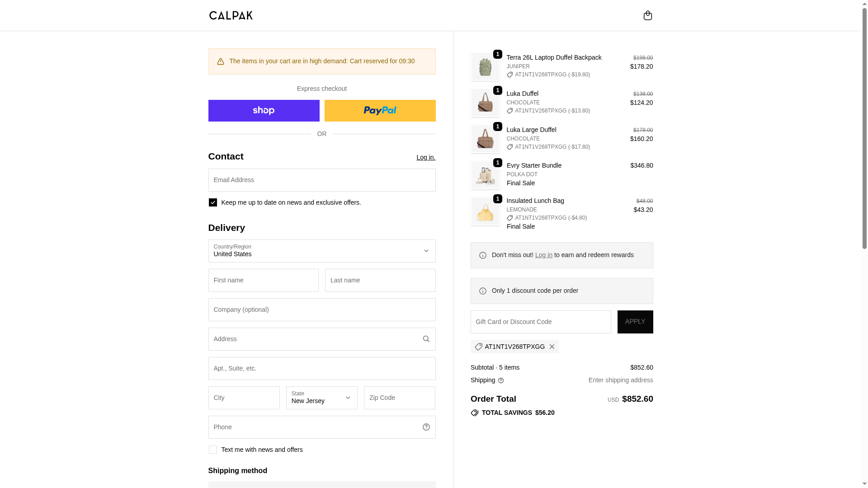Focus the Email Address field
The height and width of the screenshot is (488, 868).
click(321, 180)
